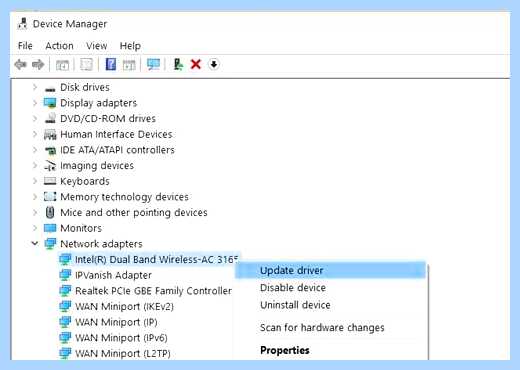
Task: Click the Imaging devices label
Action: 97,165
